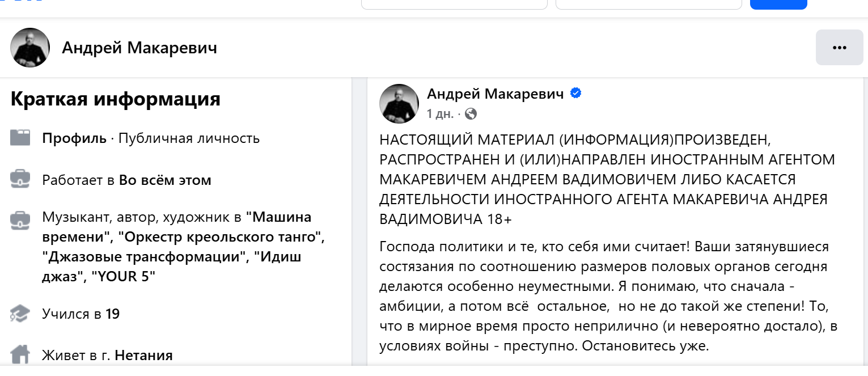Viewport: 868px width, 376px height.
Task: Click the briefcase icon beside Работает в
Action: pyautogui.click(x=20, y=180)
